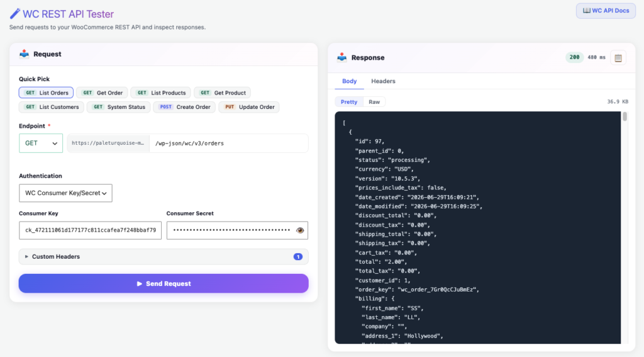Click the "address_1": "Hollywood" line

[402, 336]
